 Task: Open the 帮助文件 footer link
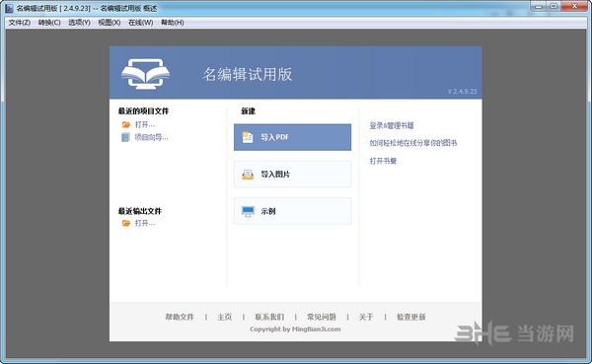click(180, 317)
